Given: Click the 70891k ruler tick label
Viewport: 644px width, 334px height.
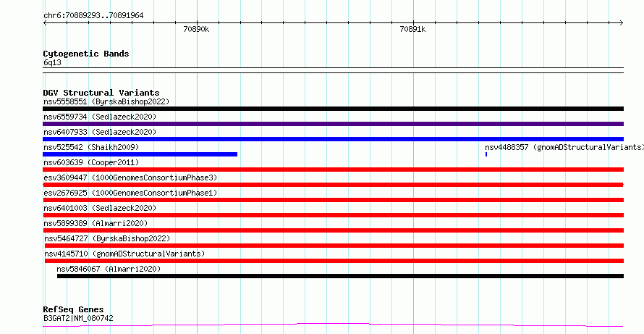Looking at the screenshot, I should (412, 29).
